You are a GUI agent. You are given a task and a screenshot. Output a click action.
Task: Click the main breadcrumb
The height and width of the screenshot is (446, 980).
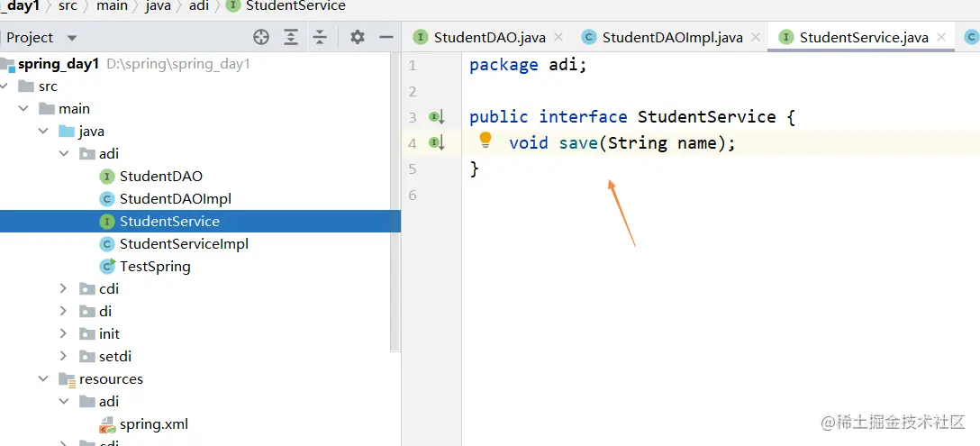point(113,6)
